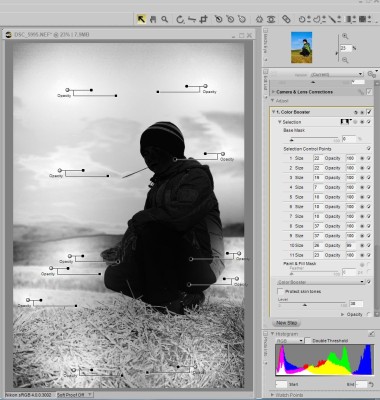
Task: Click zoom in magnifier in Bird's Eye
Action: tap(345, 36)
